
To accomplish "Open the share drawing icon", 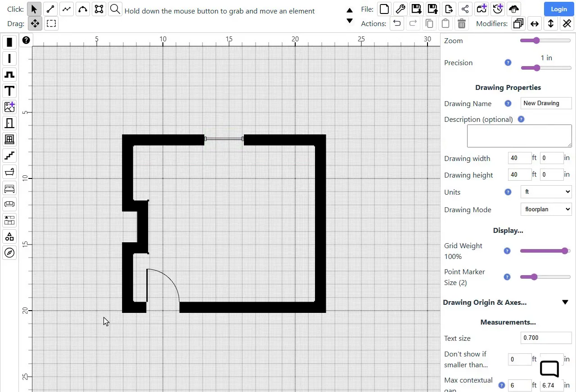I will (x=465, y=9).
